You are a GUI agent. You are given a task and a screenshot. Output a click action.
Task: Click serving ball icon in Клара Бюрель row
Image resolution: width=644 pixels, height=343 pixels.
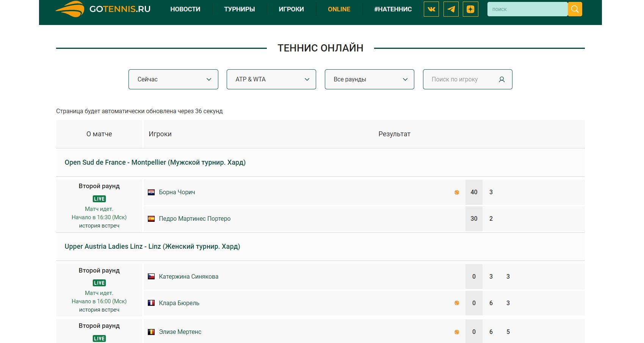457,303
